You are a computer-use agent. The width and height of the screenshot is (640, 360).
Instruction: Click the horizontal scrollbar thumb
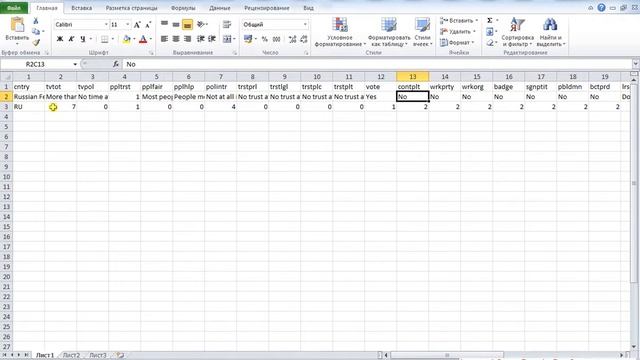pyautogui.click(x=447, y=355)
